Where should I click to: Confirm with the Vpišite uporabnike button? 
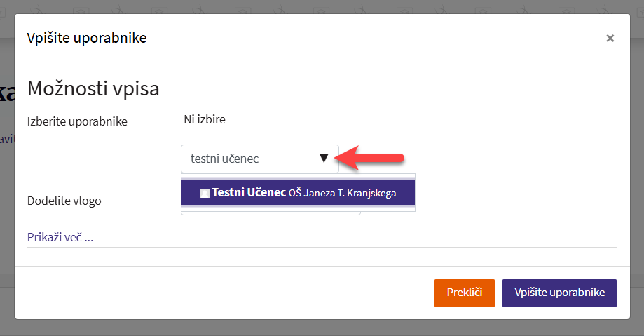[x=559, y=293]
